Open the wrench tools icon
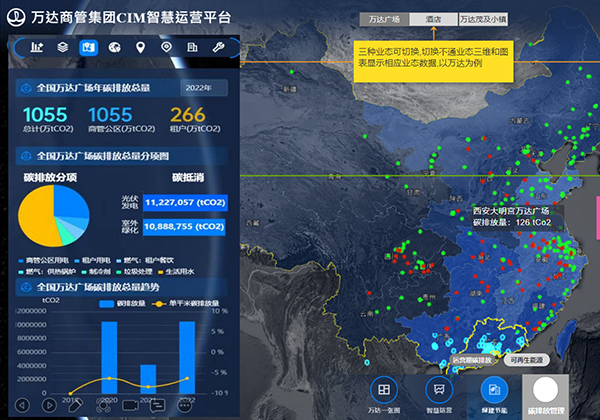Viewport: 600px width, 420px height. pyautogui.click(x=217, y=47)
